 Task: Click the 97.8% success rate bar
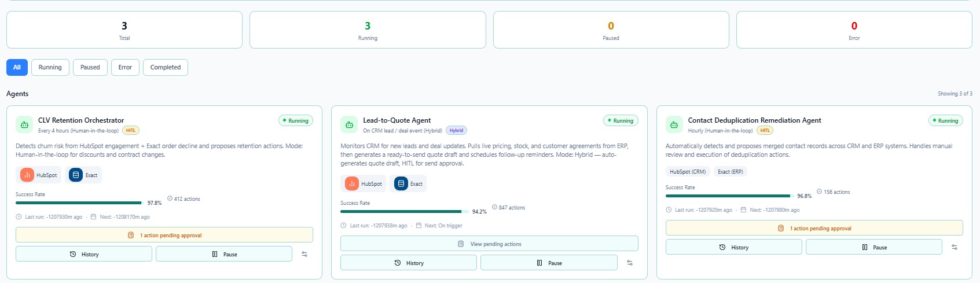pyautogui.click(x=80, y=203)
